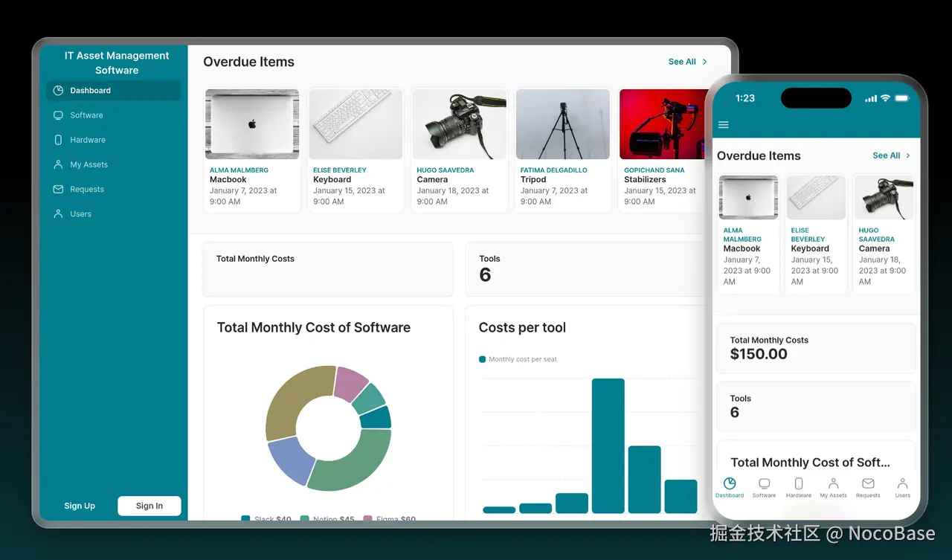Expand See All chevron on phone Overdue Items
Viewport: 952px width, 560px height.
coord(908,155)
